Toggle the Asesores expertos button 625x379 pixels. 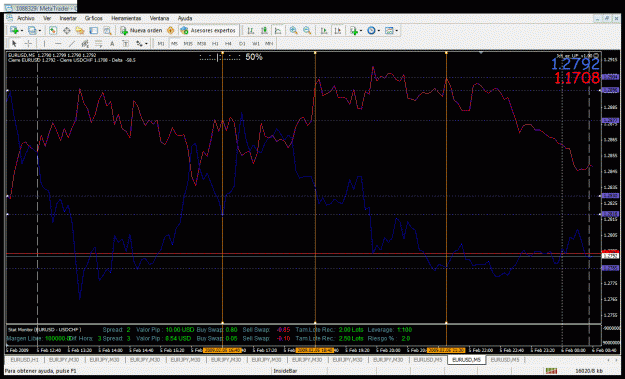click(208, 31)
